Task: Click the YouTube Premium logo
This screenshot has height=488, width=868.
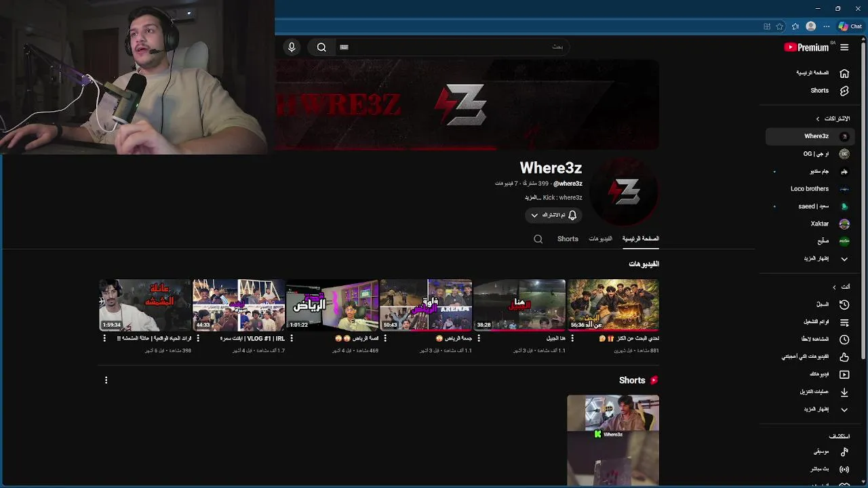Action: coord(806,47)
